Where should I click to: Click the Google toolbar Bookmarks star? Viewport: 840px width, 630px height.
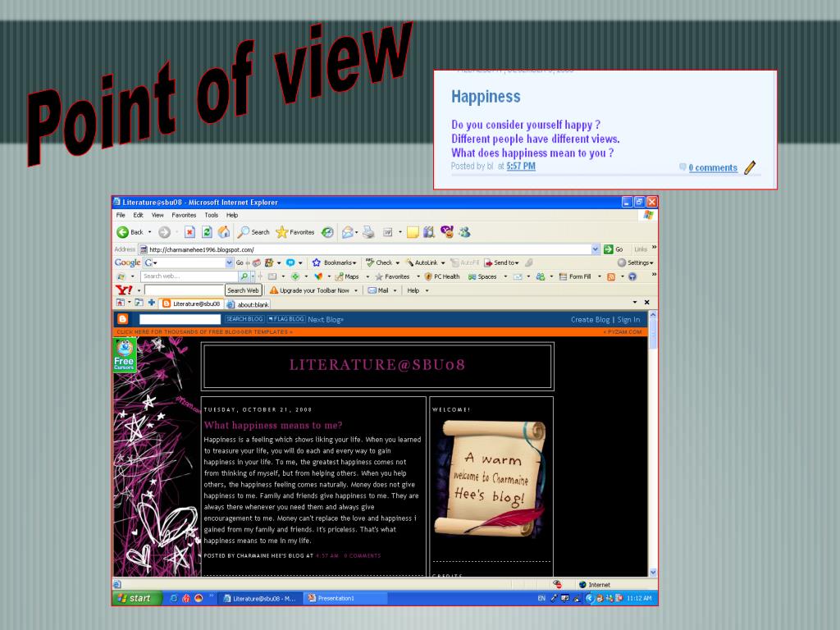click(x=317, y=262)
